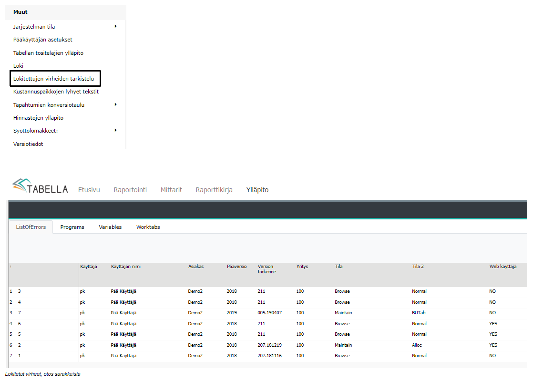The height and width of the screenshot is (392, 543).
Task: Click the Käyttäjä column header
Action: tap(88, 267)
